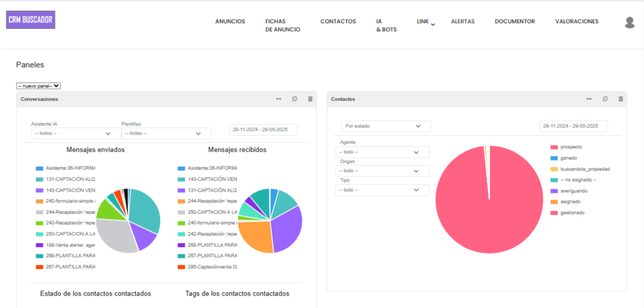Click the CRM BUSCADOR logo
This screenshot has height=308, width=644.
(31, 19)
